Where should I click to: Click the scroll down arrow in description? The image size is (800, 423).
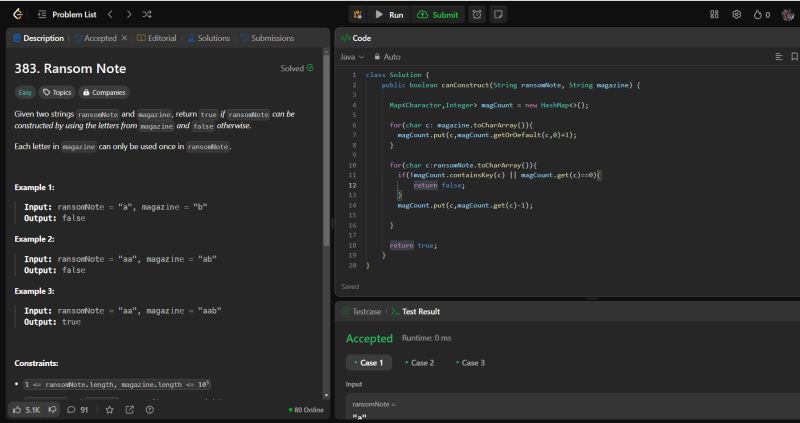[x=327, y=395]
